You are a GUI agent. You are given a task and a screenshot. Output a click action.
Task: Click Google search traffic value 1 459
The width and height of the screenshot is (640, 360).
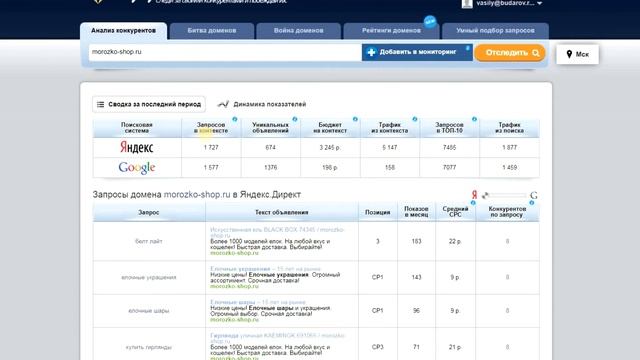(x=509, y=167)
